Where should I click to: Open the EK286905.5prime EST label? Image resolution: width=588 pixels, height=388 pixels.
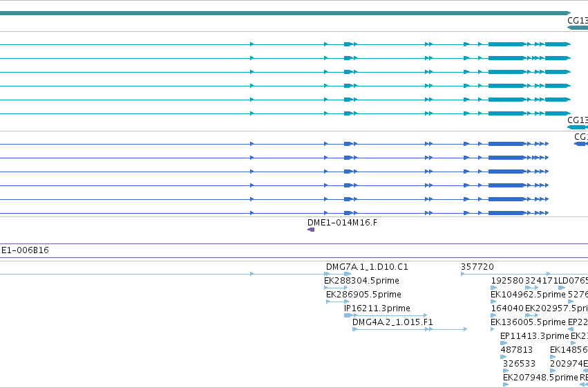tap(363, 295)
